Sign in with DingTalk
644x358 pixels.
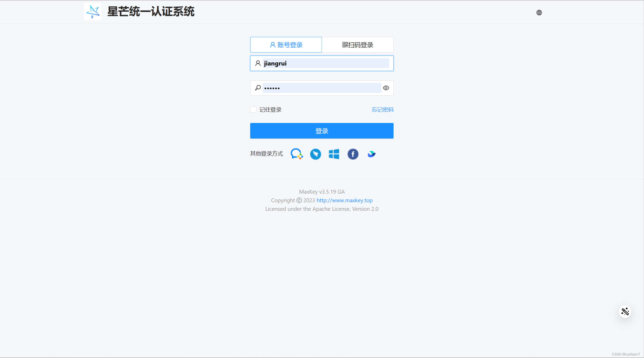click(x=315, y=154)
